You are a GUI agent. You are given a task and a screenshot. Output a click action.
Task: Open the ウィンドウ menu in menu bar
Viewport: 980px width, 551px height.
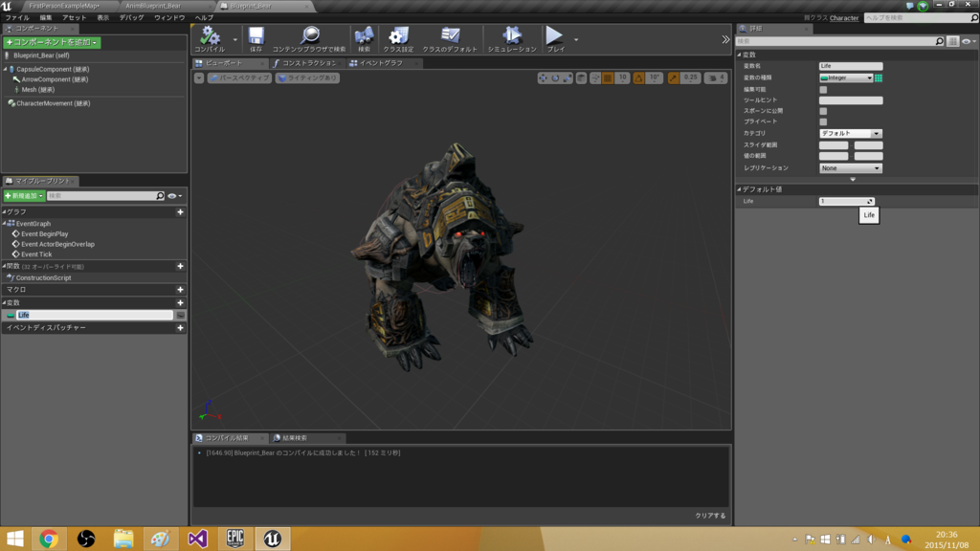tap(169, 18)
